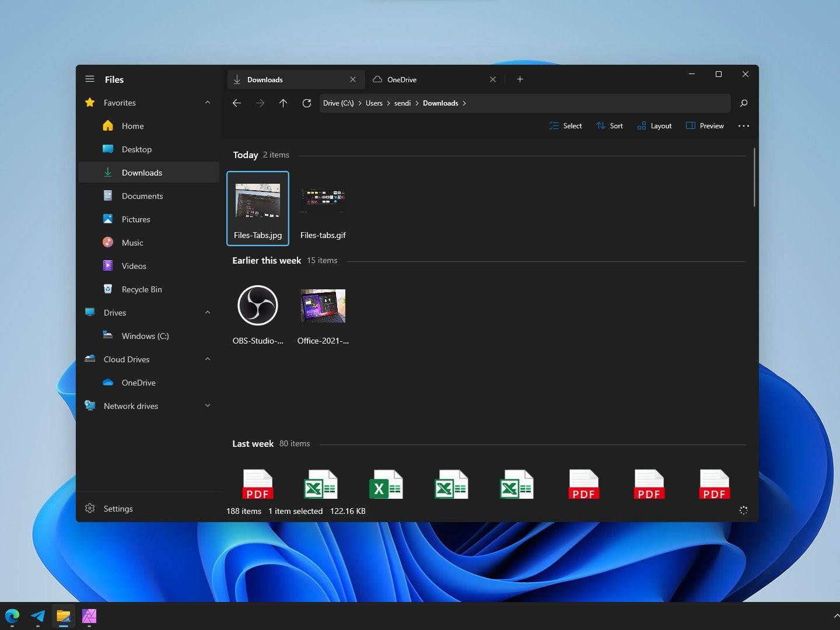
Task: Open Microsoft Edge from the taskbar
Action: [x=12, y=616]
